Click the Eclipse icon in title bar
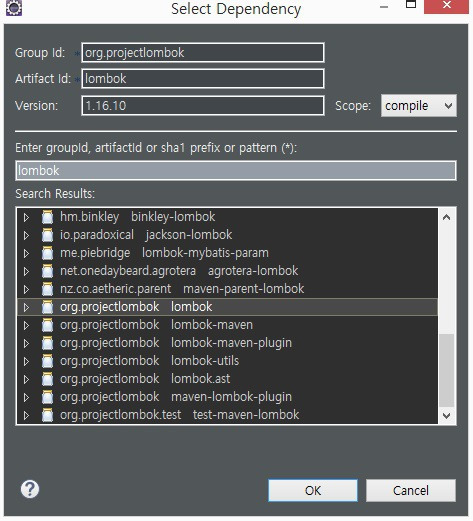The image size is (473, 521). [14, 8]
